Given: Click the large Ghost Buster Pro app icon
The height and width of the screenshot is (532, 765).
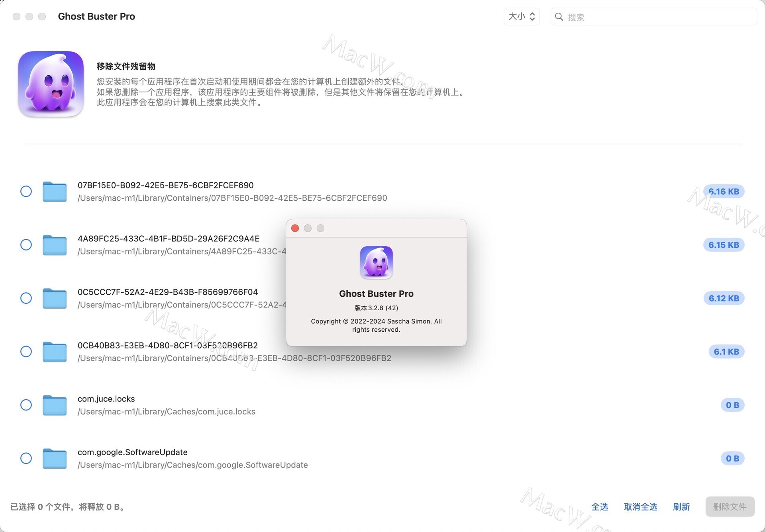Looking at the screenshot, I should [51, 84].
